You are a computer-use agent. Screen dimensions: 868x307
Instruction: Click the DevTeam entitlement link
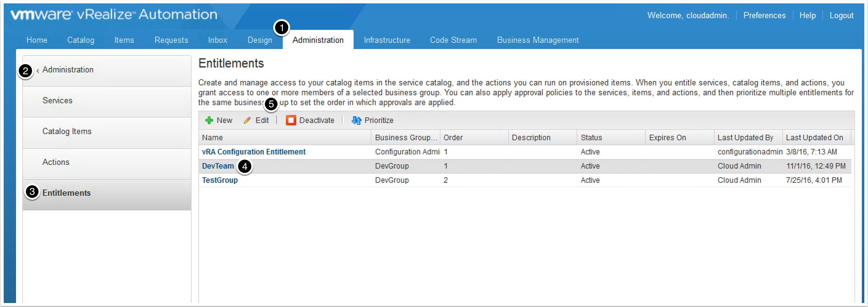[218, 166]
